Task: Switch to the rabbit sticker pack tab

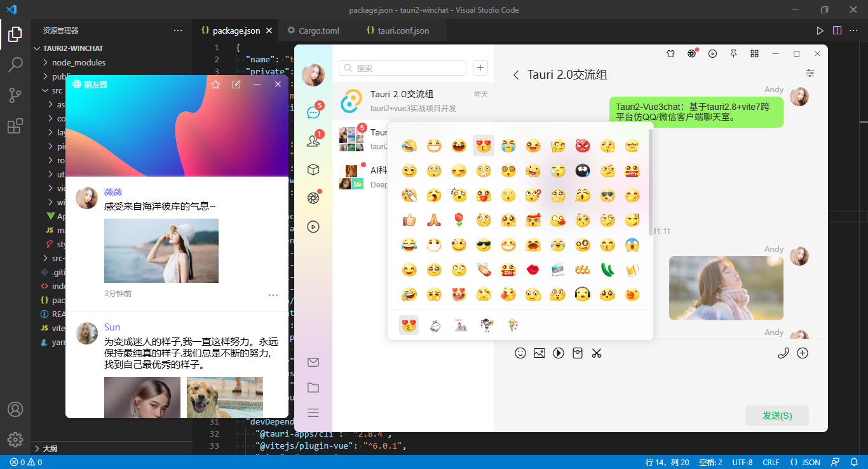Action: tap(435, 325)
